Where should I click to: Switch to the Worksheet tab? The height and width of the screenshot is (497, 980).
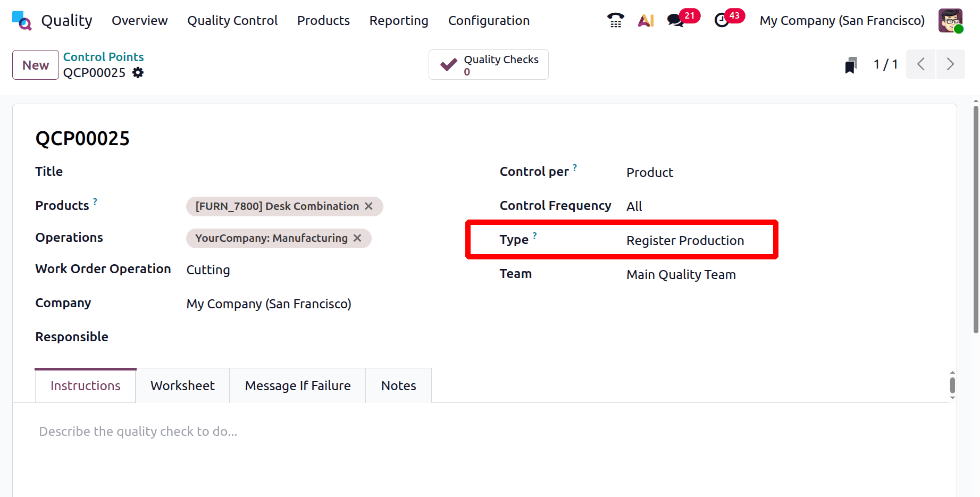coord(182,385)
